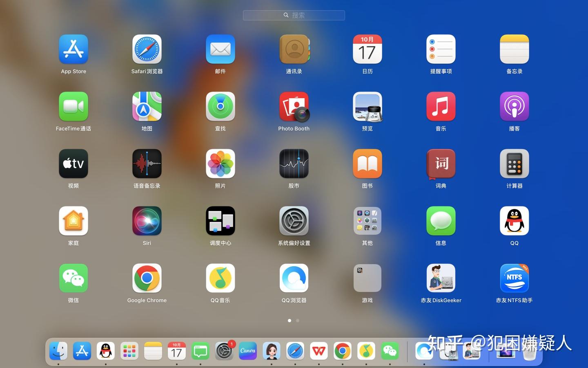This screenshot has height=368, width=588.
Task: Open 系统偏好设置 in the Launchpad grid
Action: (294, 221)
